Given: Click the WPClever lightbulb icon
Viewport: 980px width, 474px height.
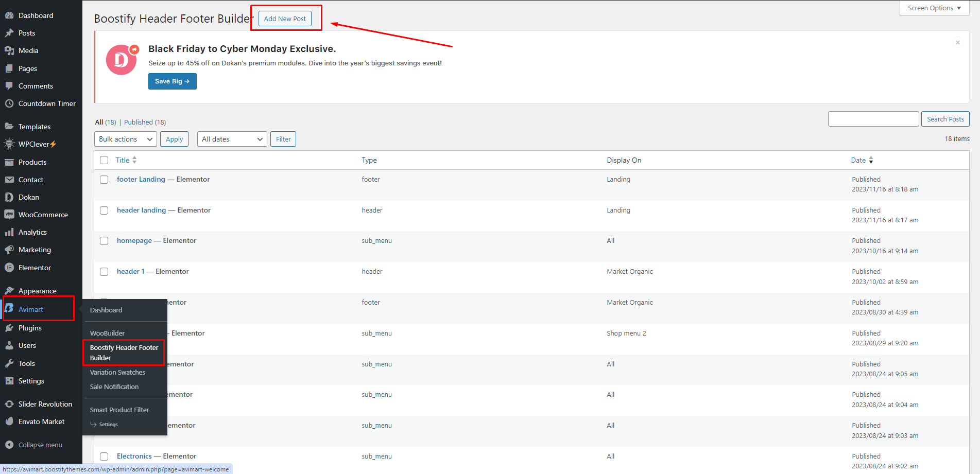Looking at the screenshot, I should click(x=9, y=144).
